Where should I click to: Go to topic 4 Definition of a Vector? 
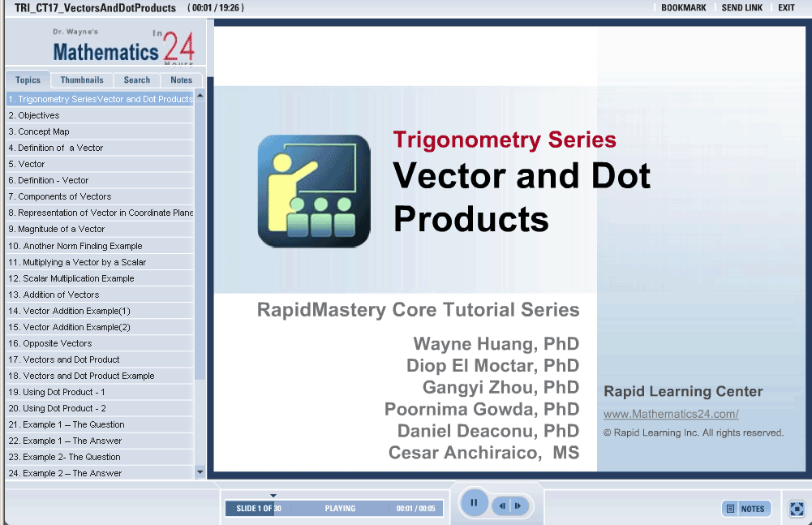100,148
